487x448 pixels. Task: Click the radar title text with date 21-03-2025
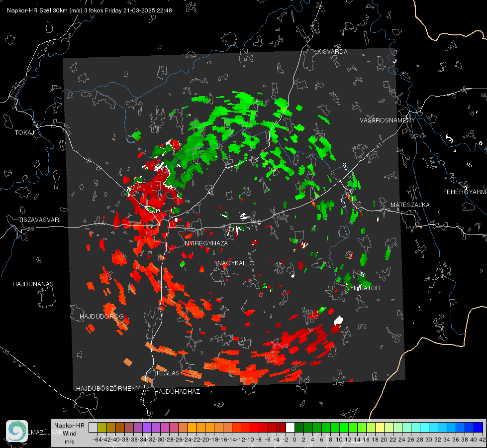[x=90, y=10]
